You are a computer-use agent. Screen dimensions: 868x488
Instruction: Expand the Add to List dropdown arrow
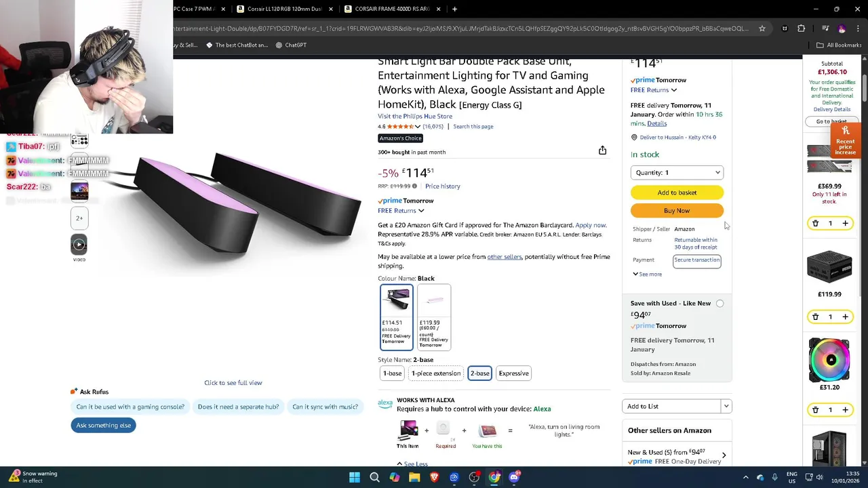726,406
